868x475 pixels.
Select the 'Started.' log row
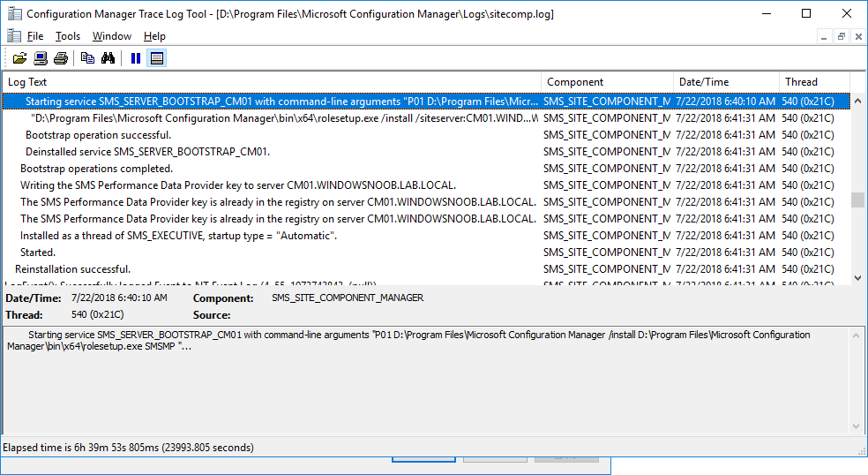coord(426,253)
